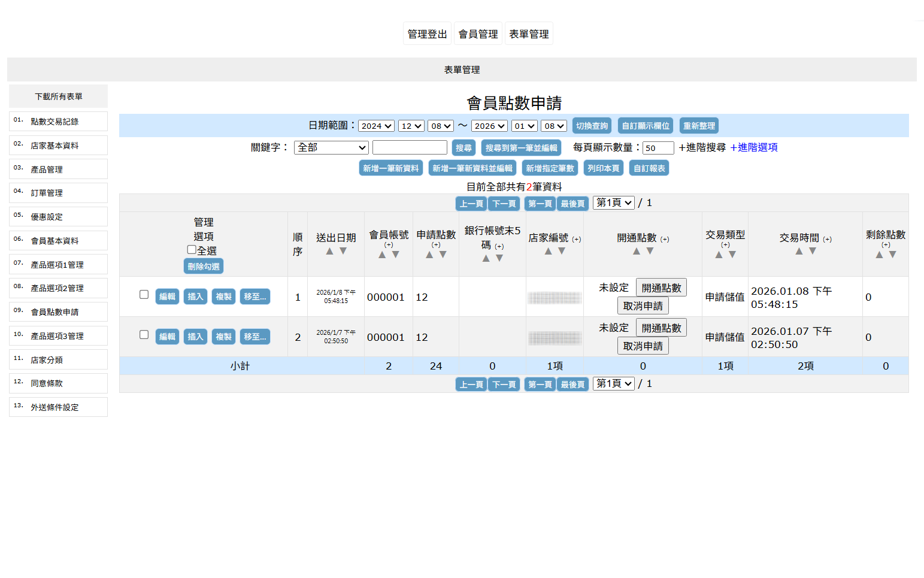924x578 pixels.
Task: Open start month dropdown showing 12
Action: (x=411, y=126)
